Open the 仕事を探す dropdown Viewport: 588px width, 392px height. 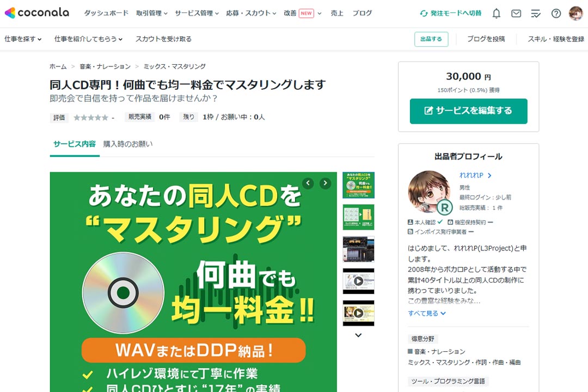tap(23, 39)
